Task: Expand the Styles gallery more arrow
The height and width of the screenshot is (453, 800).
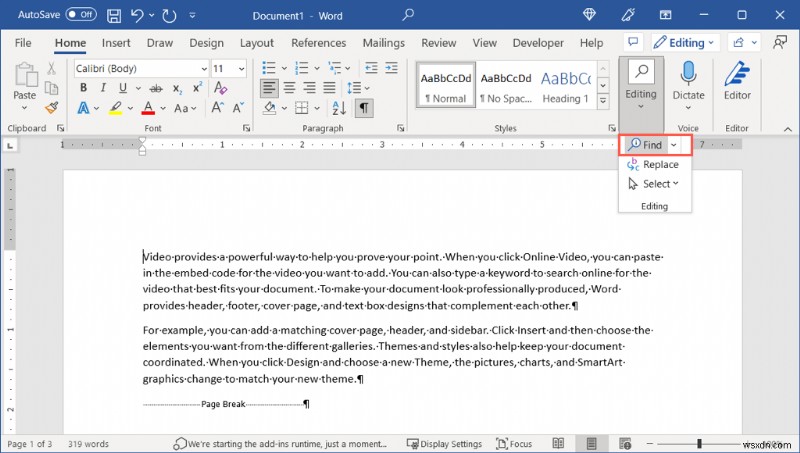Action: point(603,100)
